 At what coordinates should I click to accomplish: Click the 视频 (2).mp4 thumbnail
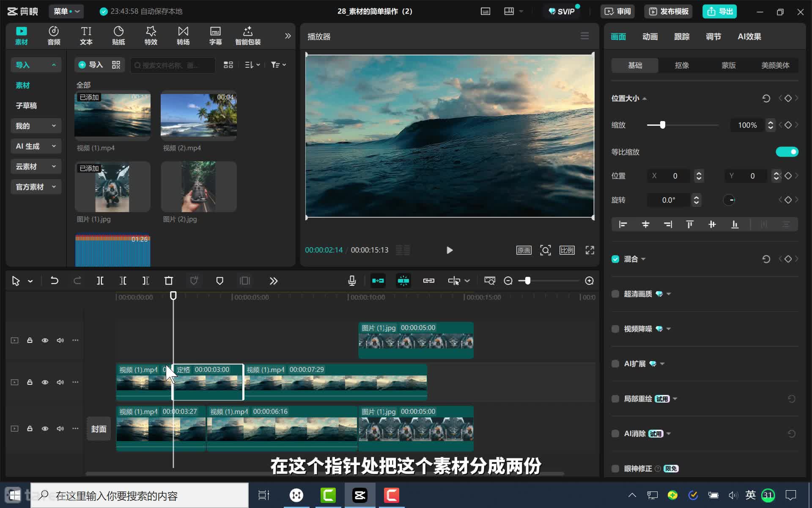(199, 115)
